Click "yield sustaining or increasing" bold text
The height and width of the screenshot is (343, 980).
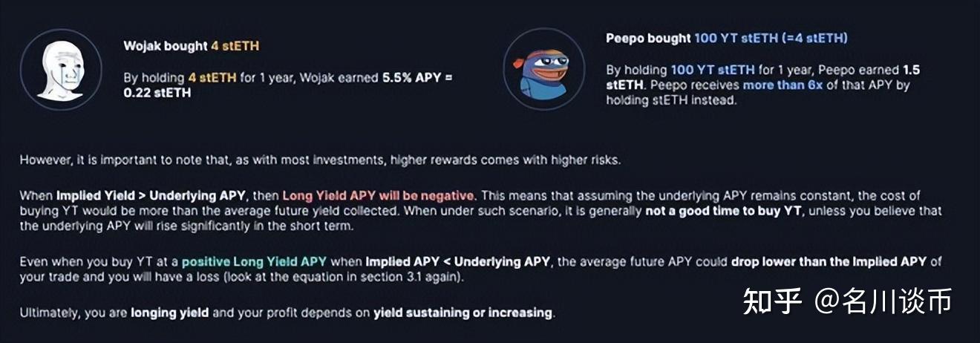point(463,313)
